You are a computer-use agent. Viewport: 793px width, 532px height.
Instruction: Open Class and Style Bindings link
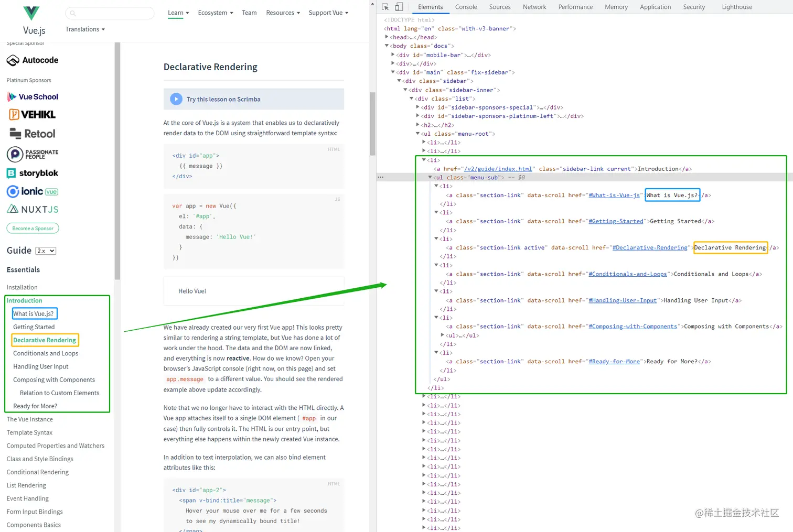pyautogui.click(x=40, y=459)
